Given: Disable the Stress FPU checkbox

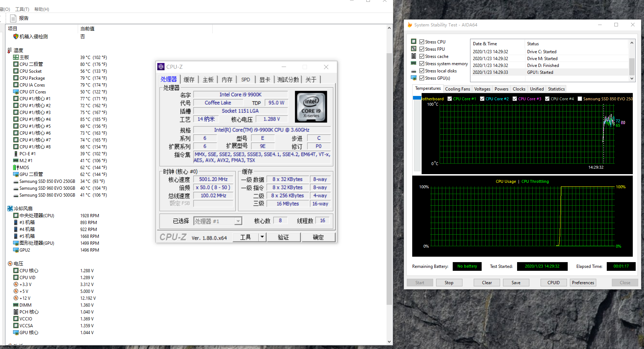Looking at the screenshot, I should (422, 49).
